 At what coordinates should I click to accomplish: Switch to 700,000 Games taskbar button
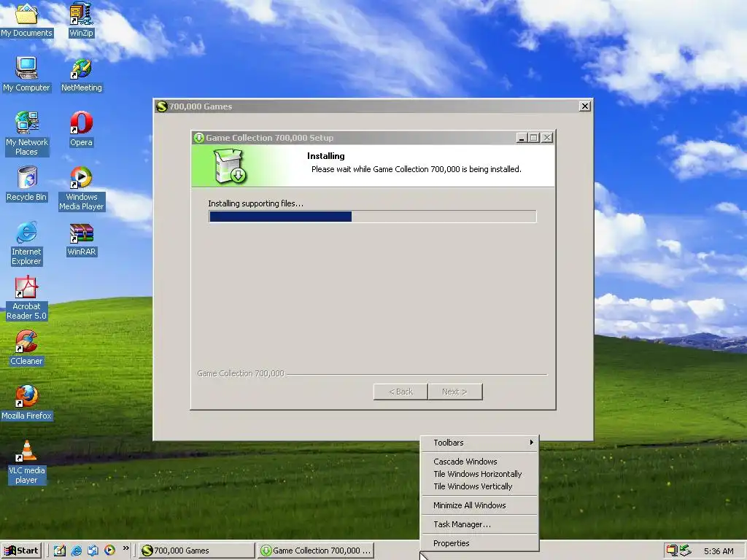click(197, 551)
